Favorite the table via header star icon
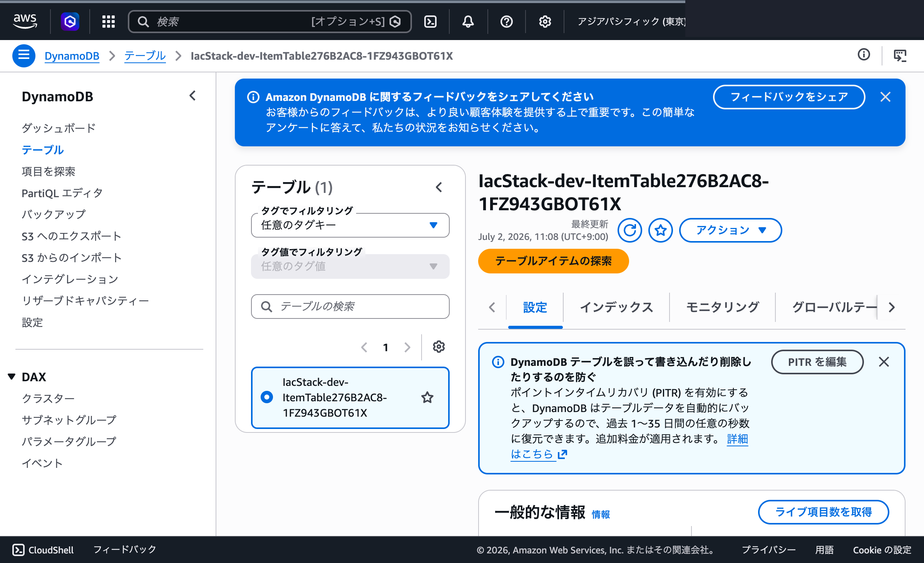The height and width of the screenshot is (563, 924). coord(661,230)
